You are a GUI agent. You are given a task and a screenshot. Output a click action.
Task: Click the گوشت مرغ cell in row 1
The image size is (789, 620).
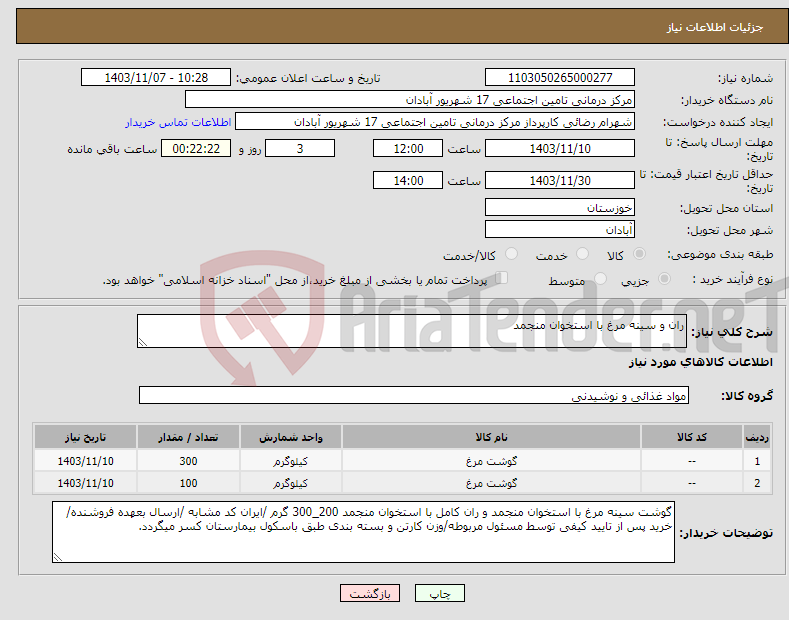coord(491,461)
